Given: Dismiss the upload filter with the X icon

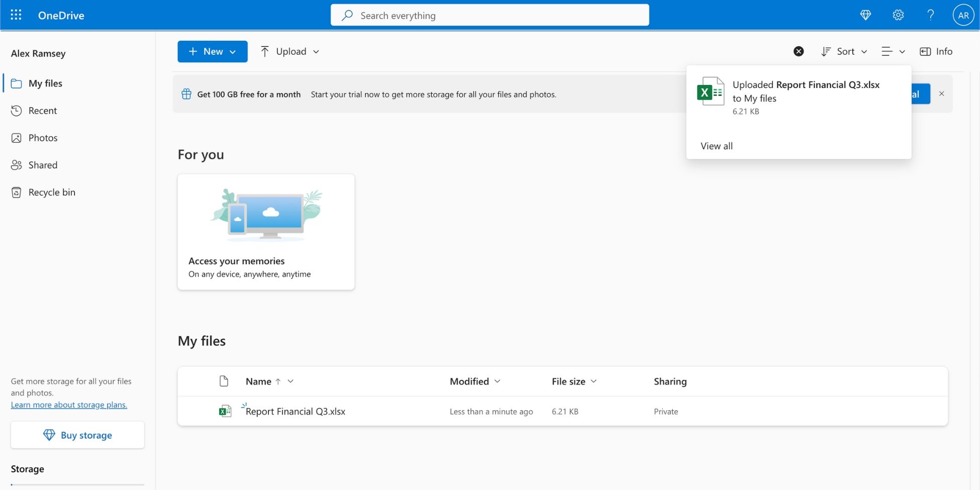Looking at the screenshot, I should [x=799, y=51].
